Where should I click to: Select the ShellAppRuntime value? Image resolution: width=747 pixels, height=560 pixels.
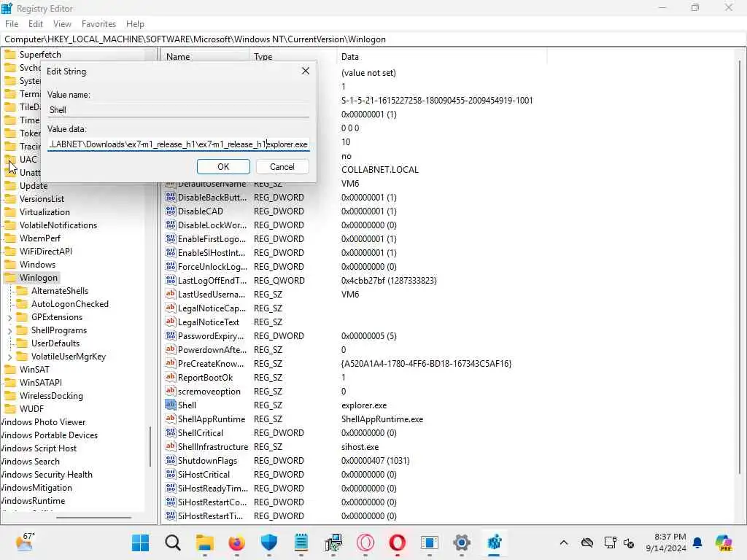211,419
